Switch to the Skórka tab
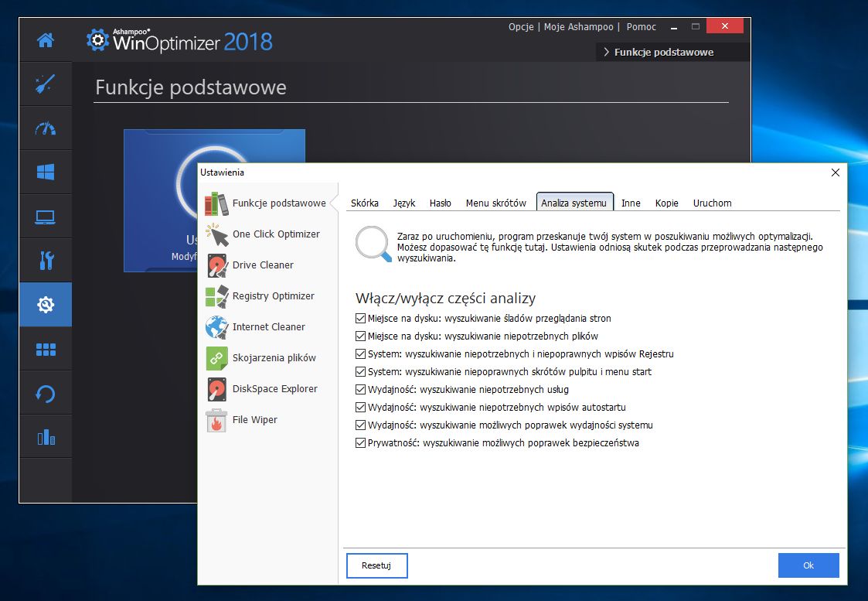Viewport: 868px width, 601px height. [365, 203]
